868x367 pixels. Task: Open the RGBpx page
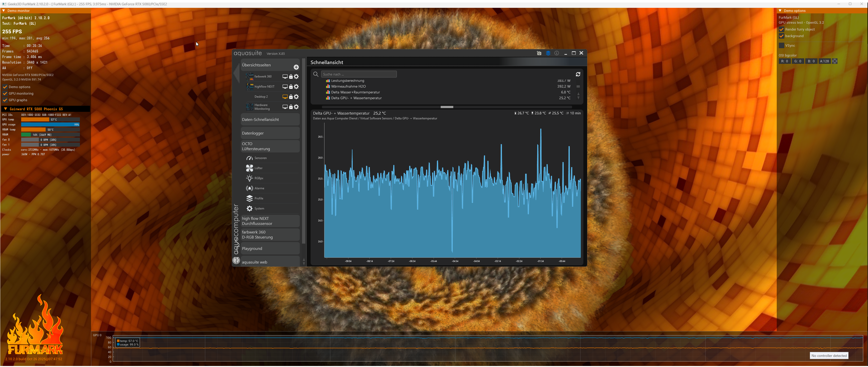tap(259, 178)
